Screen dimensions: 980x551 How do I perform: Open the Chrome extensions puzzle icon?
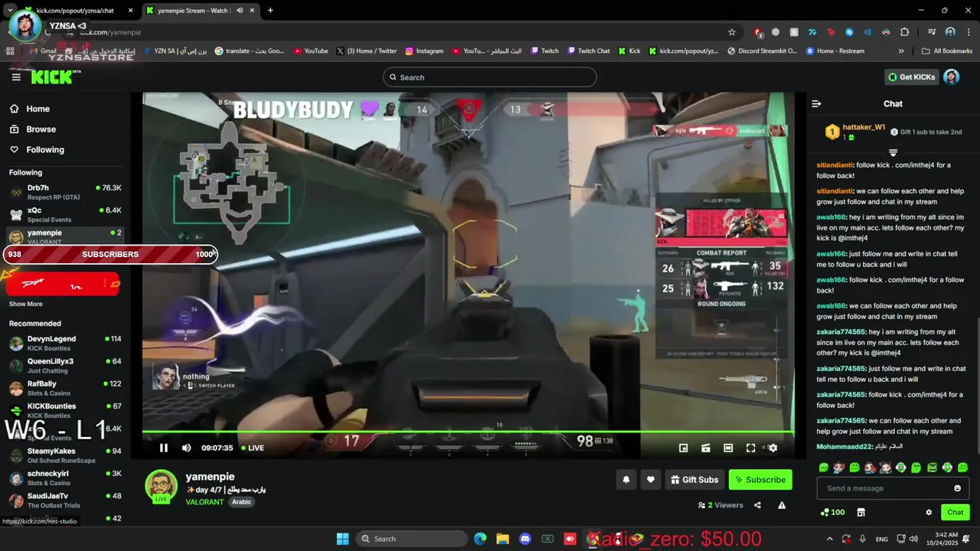(x=905, y=32)
